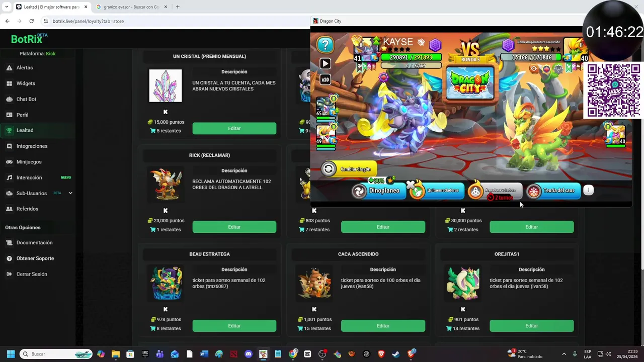
Task: Click the Documentación icon in sidebar
Action: (x=9, y=243)
